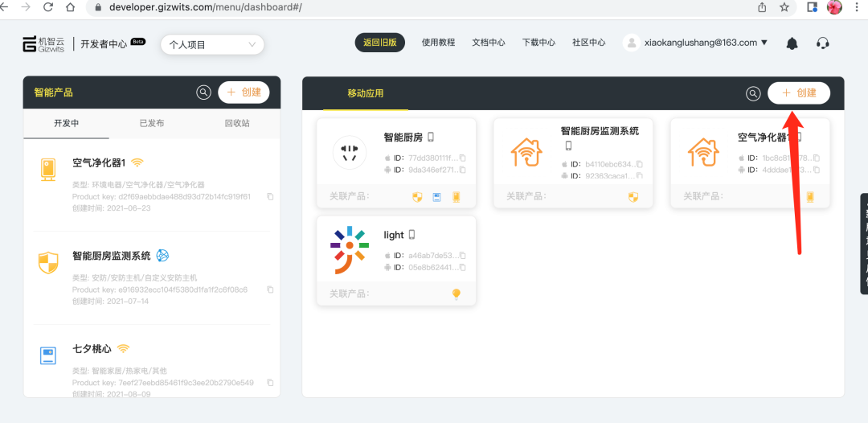This screenshot has width=868, height=423.
Task: Open the 七夕桃心 product title
Action: pyautogui.click(x=92, y=349)
